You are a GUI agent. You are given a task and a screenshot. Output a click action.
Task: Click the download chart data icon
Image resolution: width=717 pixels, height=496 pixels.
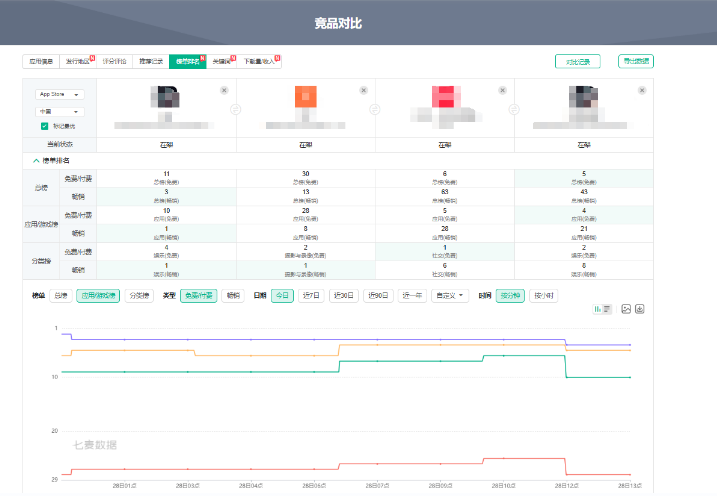(640, 309)
